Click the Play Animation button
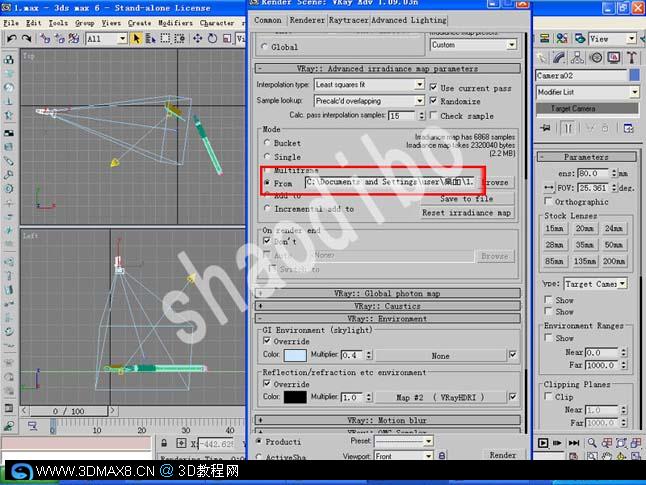646x485 pixels. [543, 443]
